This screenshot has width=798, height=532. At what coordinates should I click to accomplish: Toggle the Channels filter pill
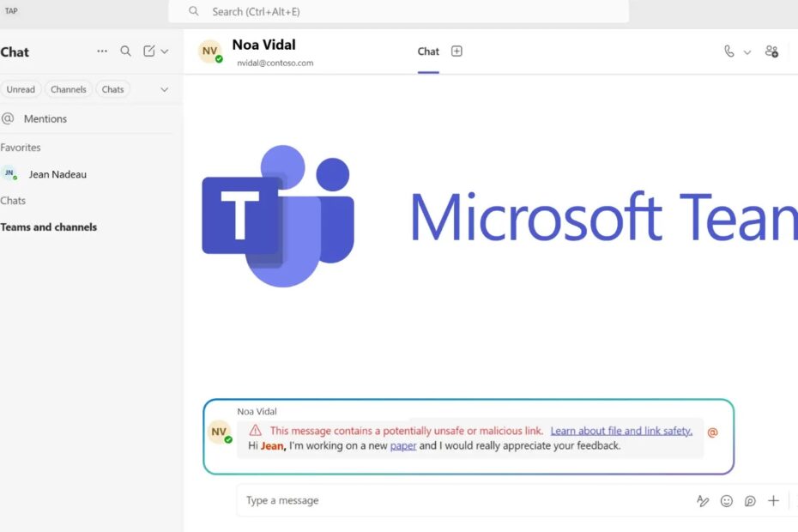pos(69,89)
